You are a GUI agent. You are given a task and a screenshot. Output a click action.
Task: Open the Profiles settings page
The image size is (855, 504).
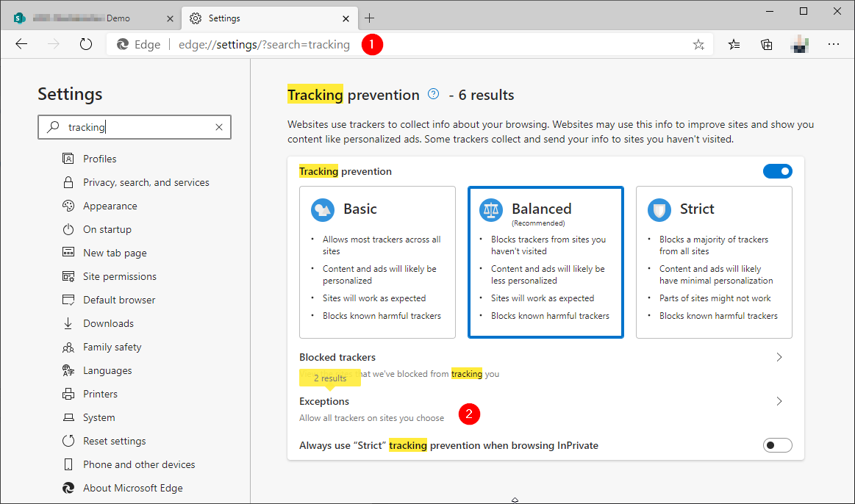coord(100,159)
